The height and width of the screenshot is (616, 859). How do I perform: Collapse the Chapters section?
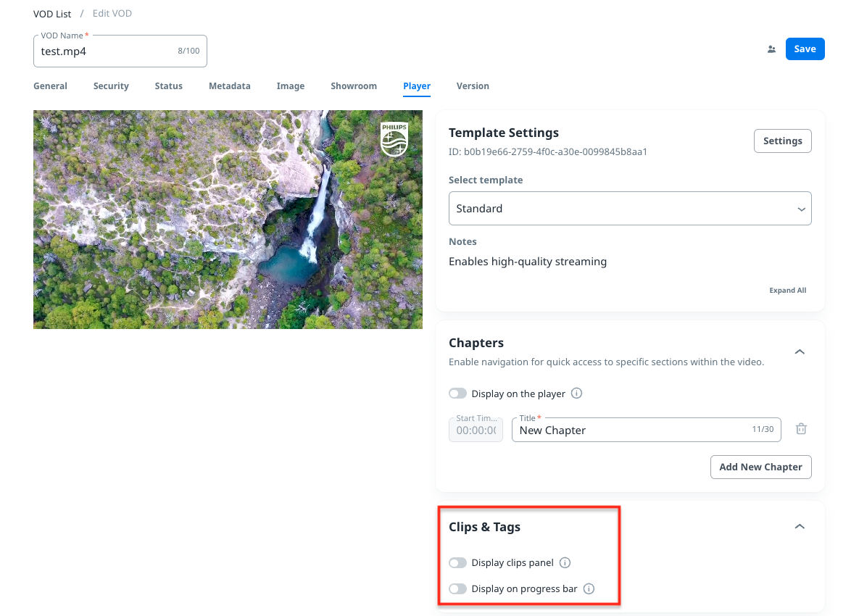point(800,351)
